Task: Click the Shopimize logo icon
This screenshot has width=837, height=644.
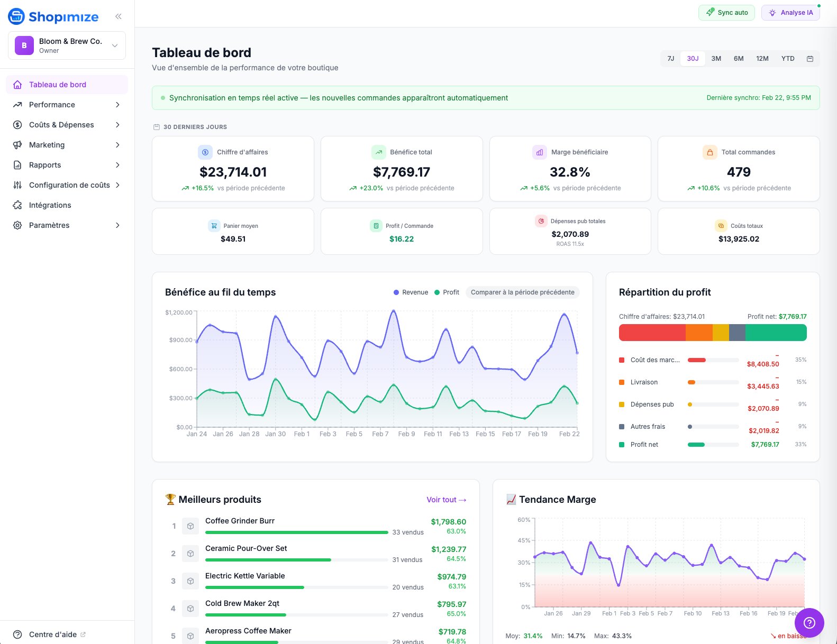Action: coord(16,16)
